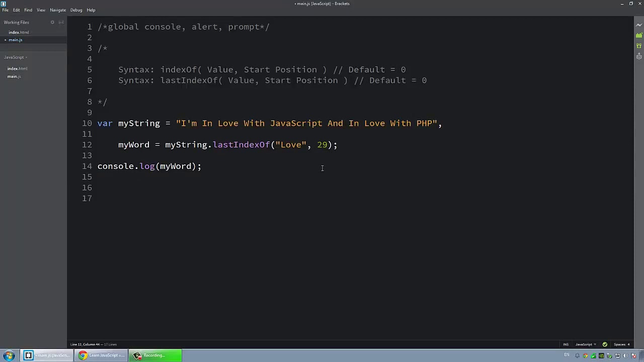644x362 pixels.
Task: Click EN language indicator in taskbar
Action: coord(567,355)
